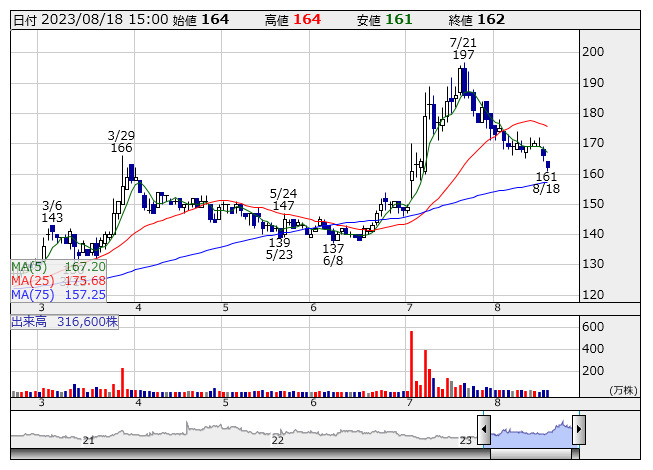This screenshot has height=470, width=653.
Task: Click the MA(25) legend value 175.68
Action: [x=85, y=281]
